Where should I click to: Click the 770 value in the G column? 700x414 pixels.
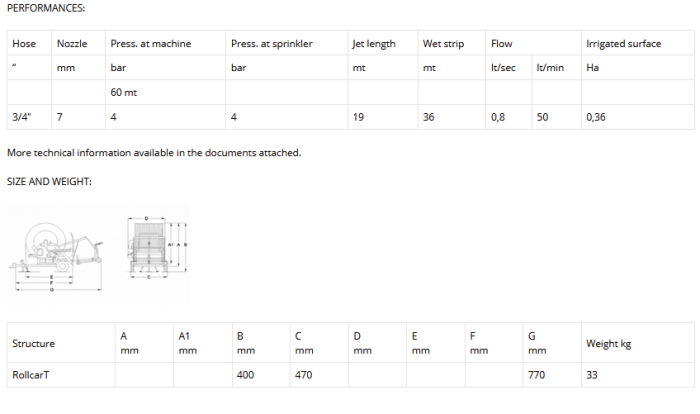click(x=537, y=374)
